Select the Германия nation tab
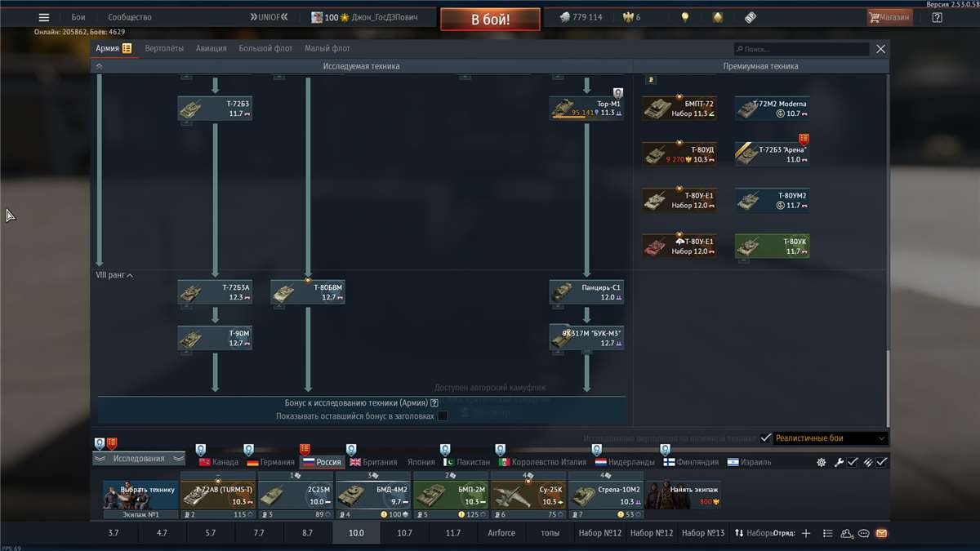The height and width of the screenshot is (551, 980). [x=270, y=462]
